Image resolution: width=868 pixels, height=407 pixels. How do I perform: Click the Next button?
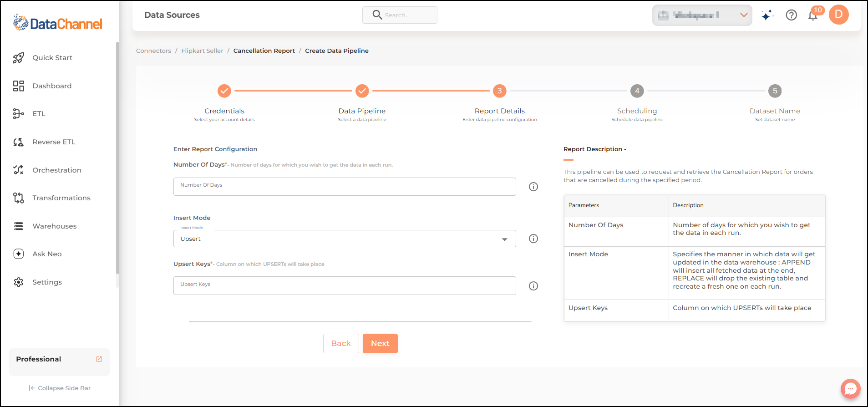[x=380, y=343]
